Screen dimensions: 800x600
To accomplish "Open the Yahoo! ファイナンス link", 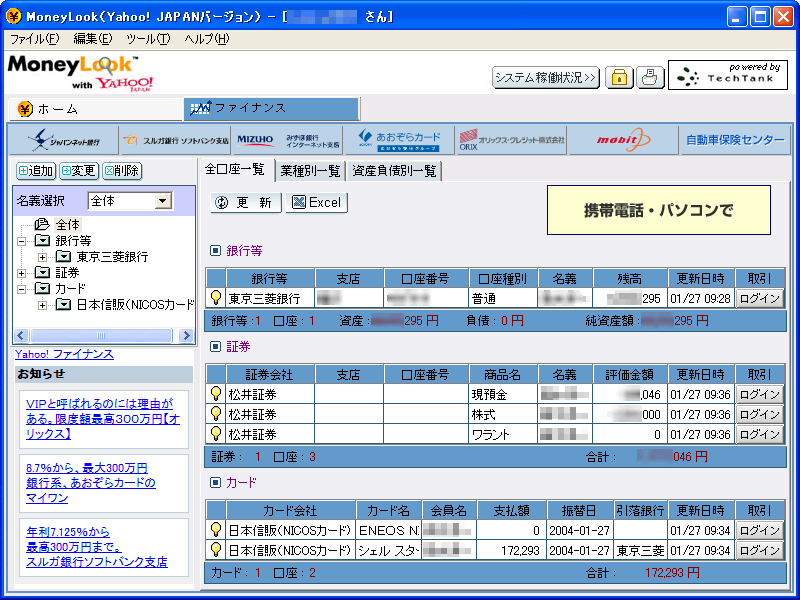I will [64, 354].
